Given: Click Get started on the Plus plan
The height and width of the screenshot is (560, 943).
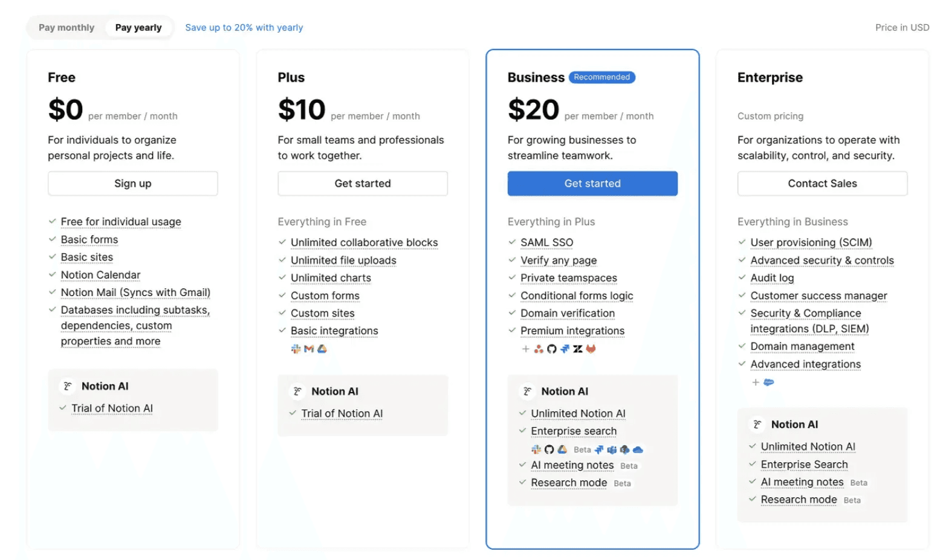Looking at the screenshot, I should (363, 184).
